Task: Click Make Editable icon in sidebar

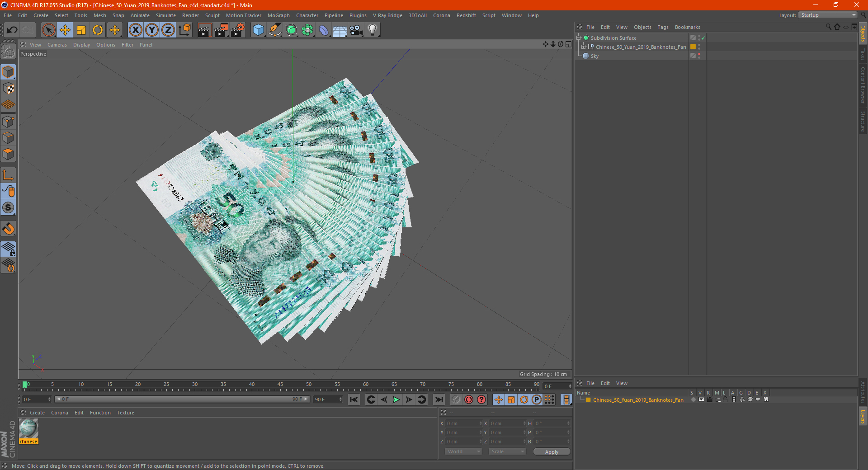Action: pyautogui.click(x=8, y=52)
